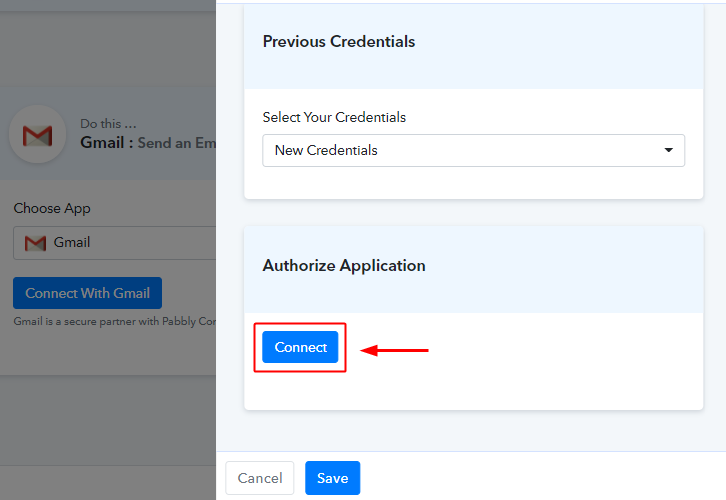Open the Select Your Credentials dropdown
Viewport: 726px width, 500px height.
click(473, 150)
